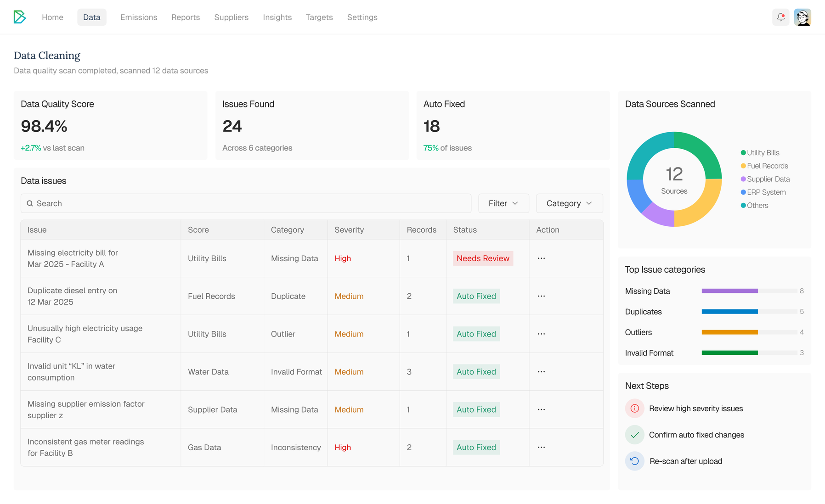Open the user profile avatar
The image size is (825, 504).
click(802, 17)
